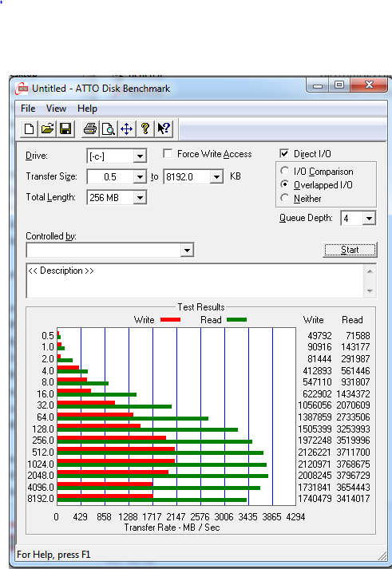Open the Help menu
This screenshot has width=392, height=569.
87,109
